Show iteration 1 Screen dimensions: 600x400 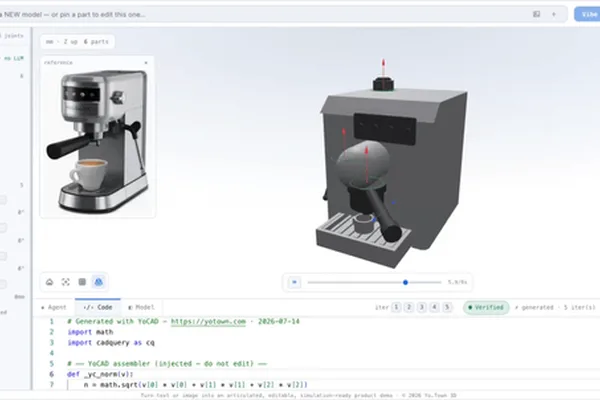(396, 307)
